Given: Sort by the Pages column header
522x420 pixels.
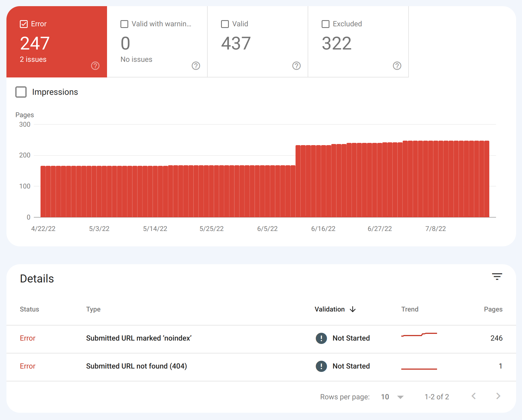Looking at the screenshot, I should [493, 309].
